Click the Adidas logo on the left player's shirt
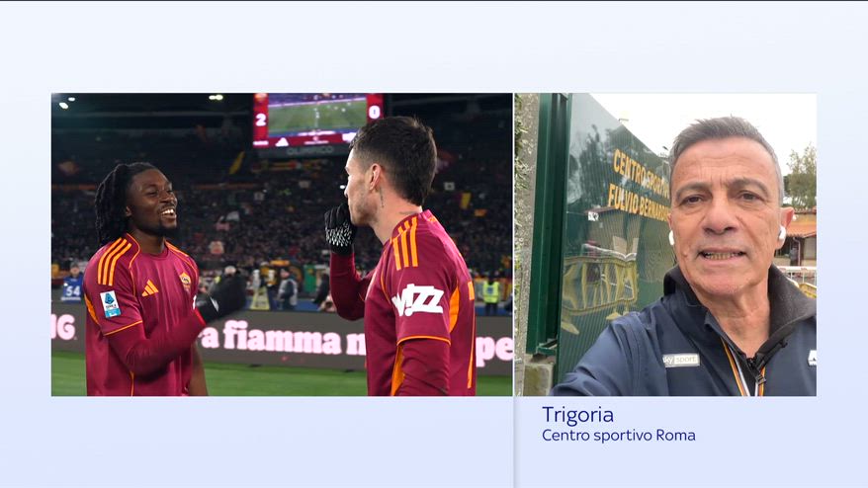Screen dimensions: 868x488 click(149, 288)
